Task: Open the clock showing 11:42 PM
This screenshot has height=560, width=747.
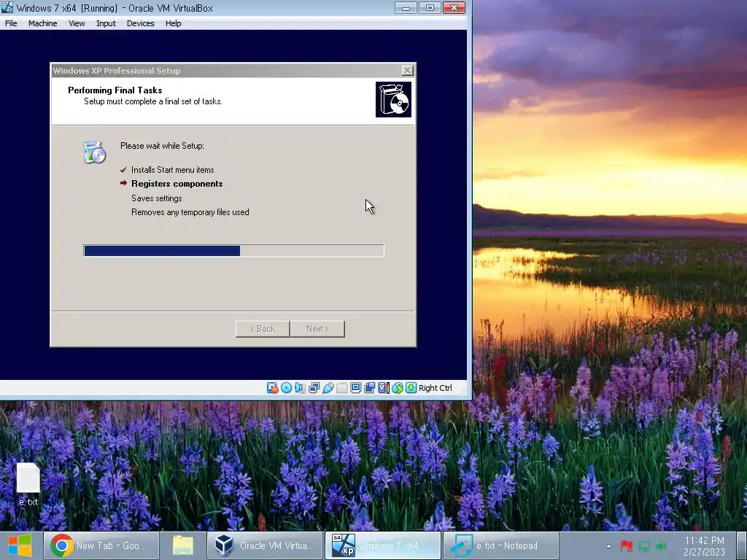Action: (x=704, y=546)
